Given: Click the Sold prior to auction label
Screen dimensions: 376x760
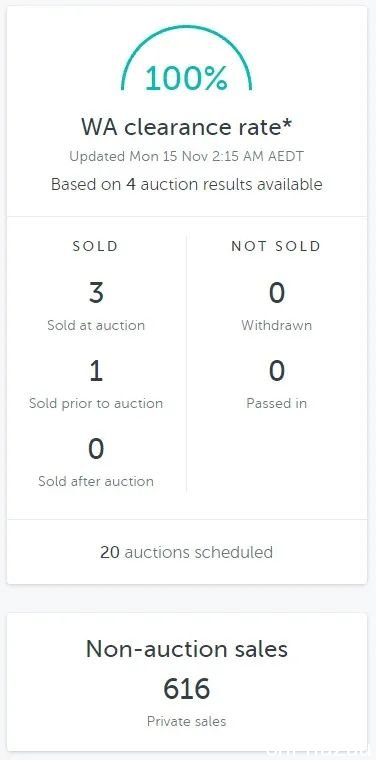Looking at the screenshot, I should point(96,403).
